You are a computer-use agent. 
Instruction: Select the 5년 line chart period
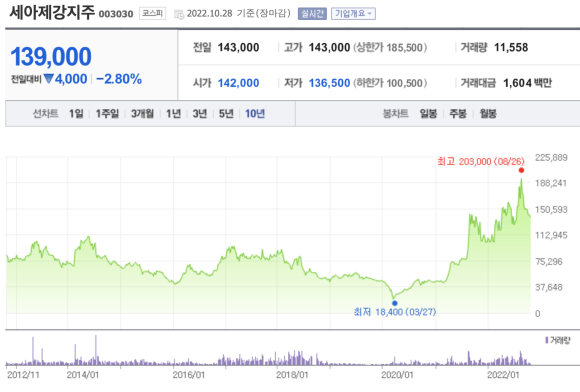pyautogui.click(x=226, y=114)
